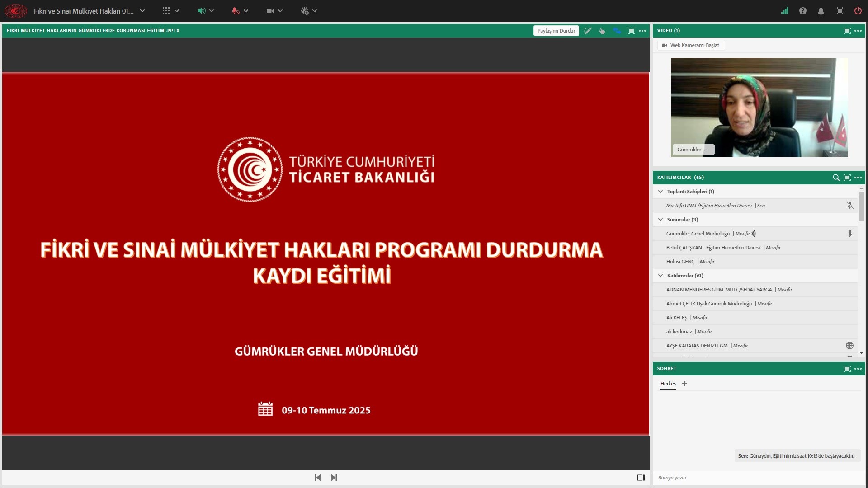The height and width of the screenshot is (488, 868).
Task: Expand camera options dropdown arrow
Action: 280,11
